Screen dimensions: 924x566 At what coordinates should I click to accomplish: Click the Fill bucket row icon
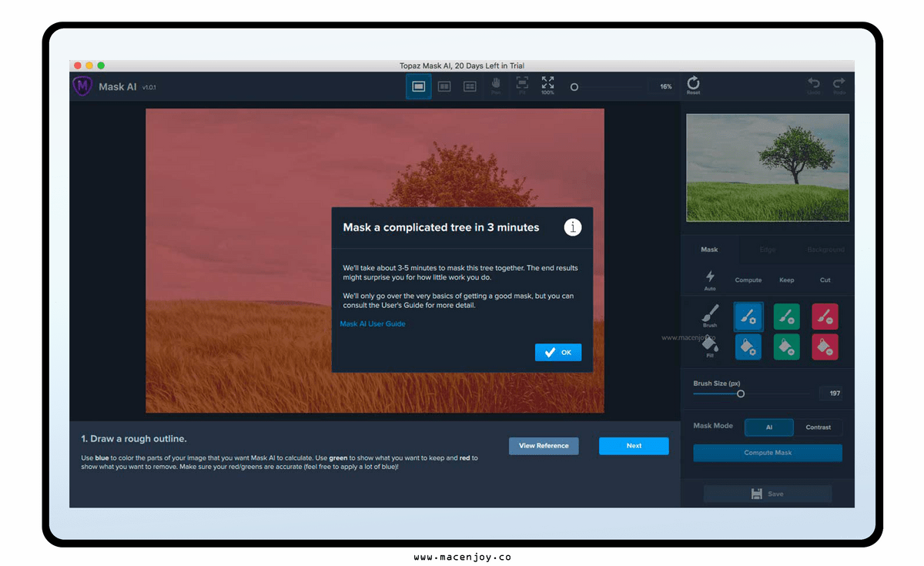710,347
